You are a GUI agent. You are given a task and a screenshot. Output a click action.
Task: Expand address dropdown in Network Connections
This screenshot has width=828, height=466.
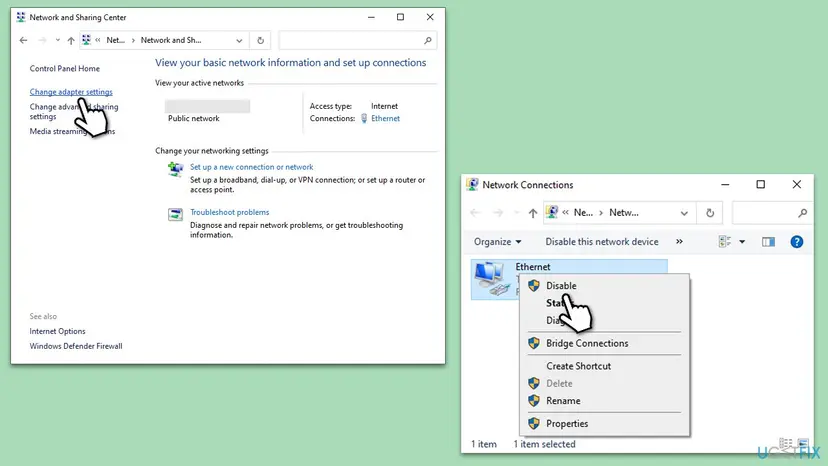(x=684, y=213)
